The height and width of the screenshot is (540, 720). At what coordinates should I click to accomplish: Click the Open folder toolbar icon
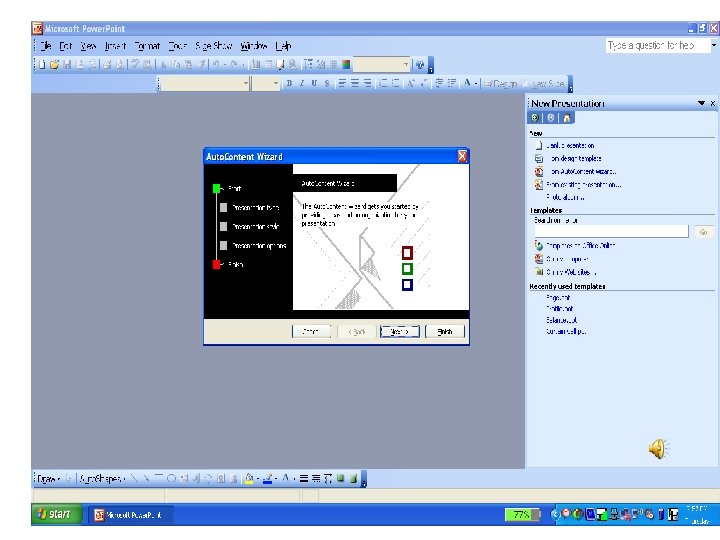click(x=54, y=65)
